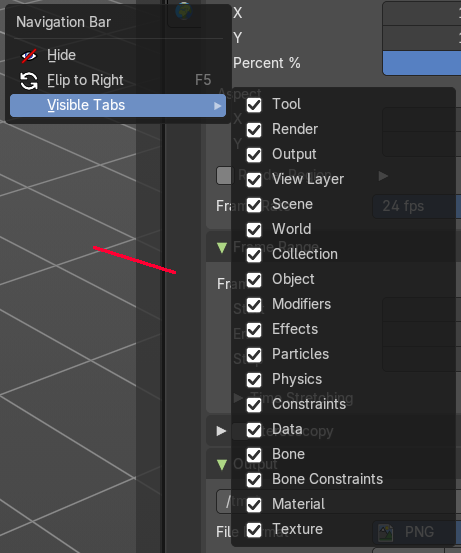The height and width of the screenshot is (553, 461).
Task: Disable the Texture tab checkbox
Action: (x=254, y=530)
